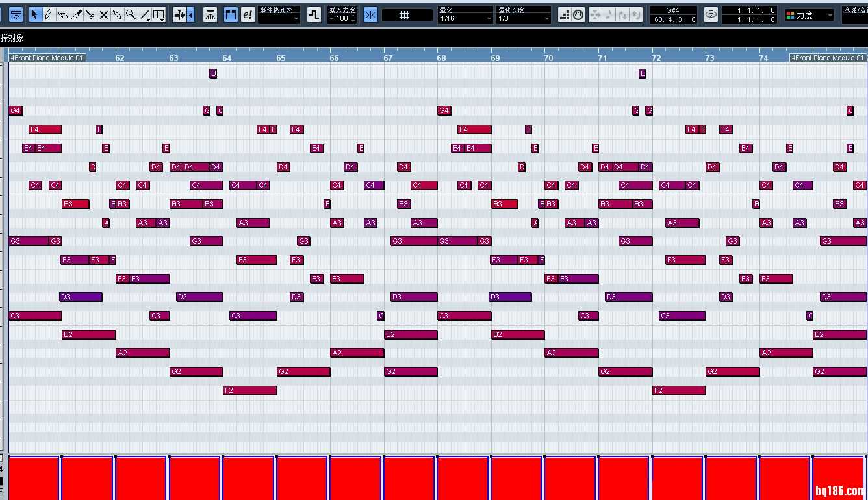Select the F2 note in bar 72
This screenshot has width=868, height=500.
(679, 390)
